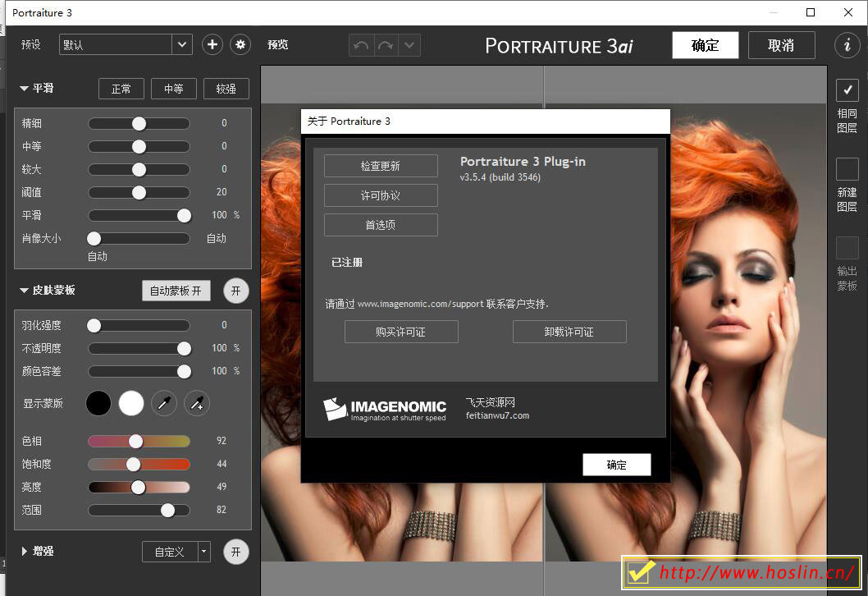Confirm about dialog with 确定 button
The image size is (868, 596).
click(617, 465)
